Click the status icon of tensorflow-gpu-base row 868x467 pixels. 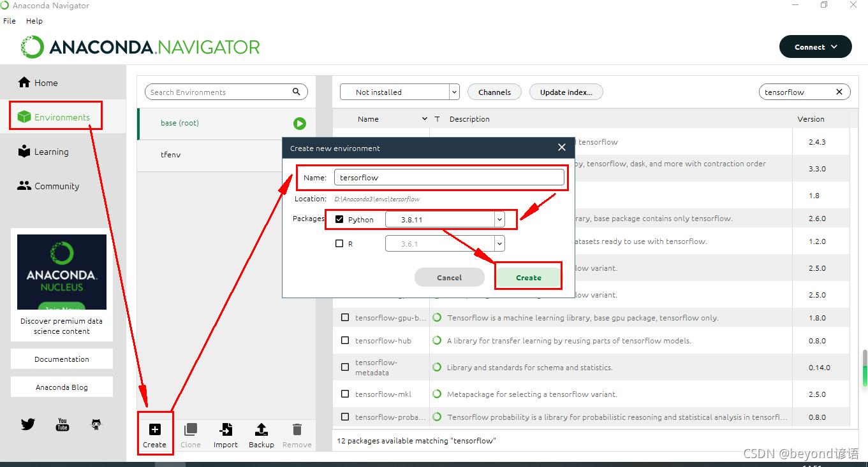pyautogui.click(x=437, y=318)
